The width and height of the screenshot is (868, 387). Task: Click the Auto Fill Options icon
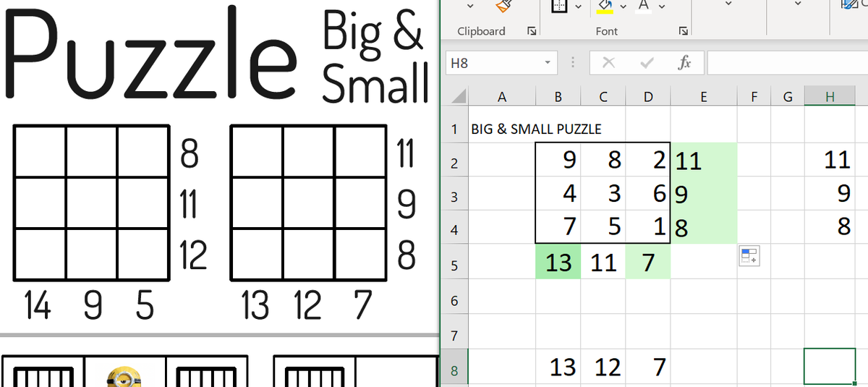(x=749, y=255)
